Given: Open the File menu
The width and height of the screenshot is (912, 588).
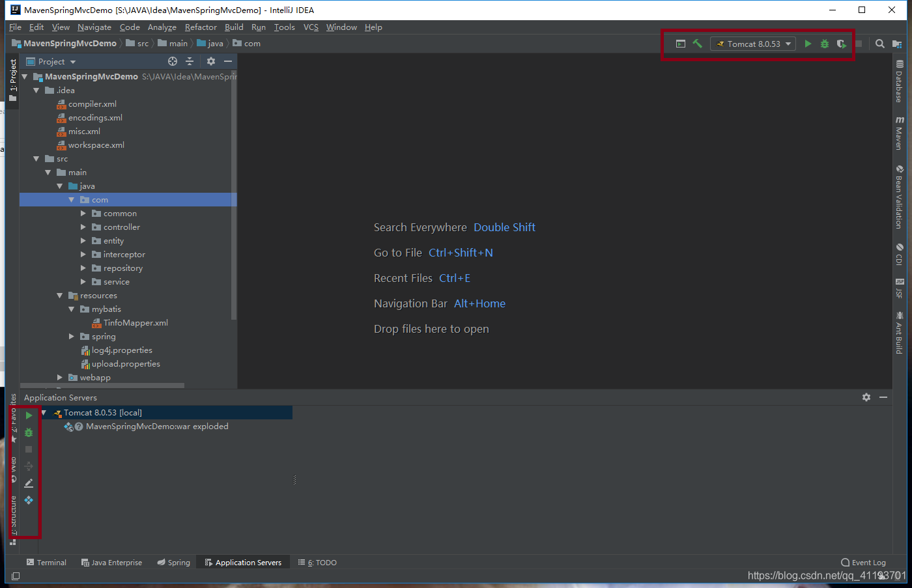Looking at the screenshot, I should pyautogui.click(x=15, y=27).
